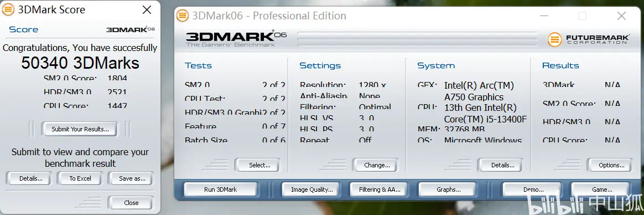This screenshot has height=215, width=644.
Task: Open Image Quality settings
Action: [311, 190]
